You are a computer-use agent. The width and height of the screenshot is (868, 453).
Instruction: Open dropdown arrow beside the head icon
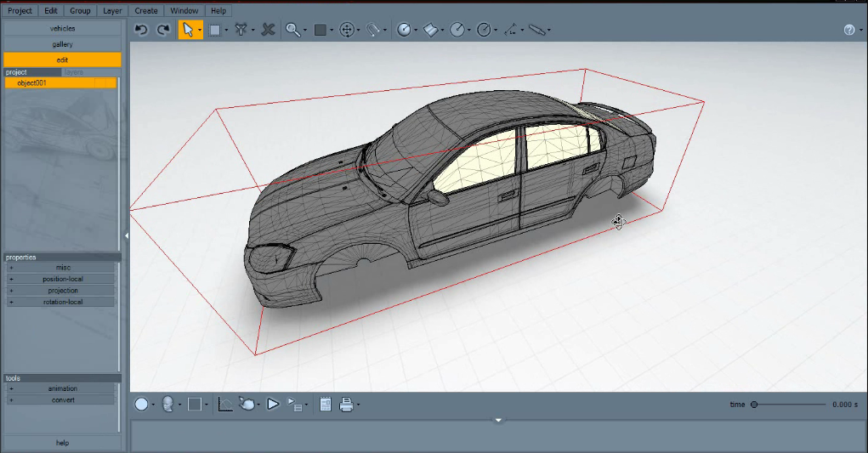point(180,405)
